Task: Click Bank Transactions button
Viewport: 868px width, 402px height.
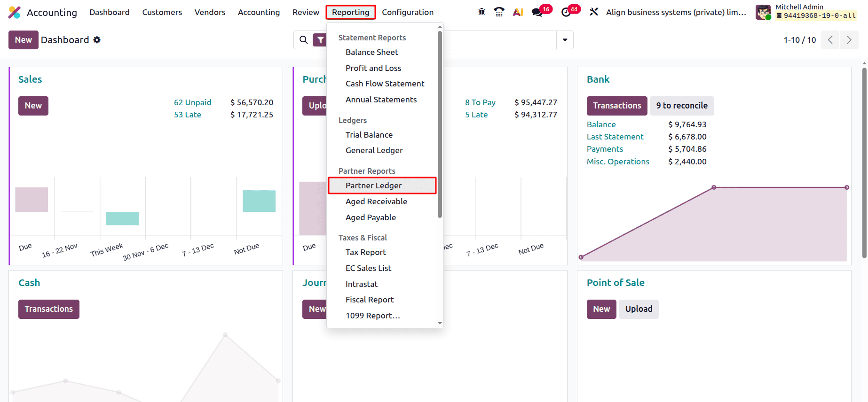Action: pyautogui.click(x=617, y=106)
